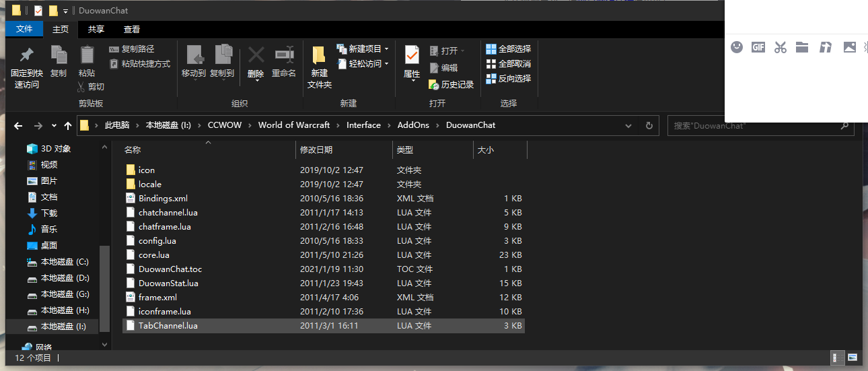Open the Easy access (轻松访问) dropdown
868x371 pixels.
[363, 64]
